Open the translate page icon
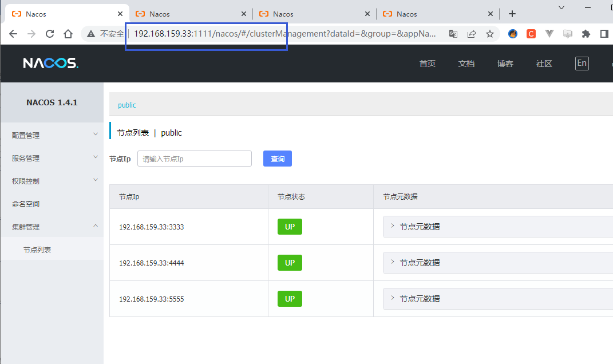This screenshot has height=364, width=613. 453,34
